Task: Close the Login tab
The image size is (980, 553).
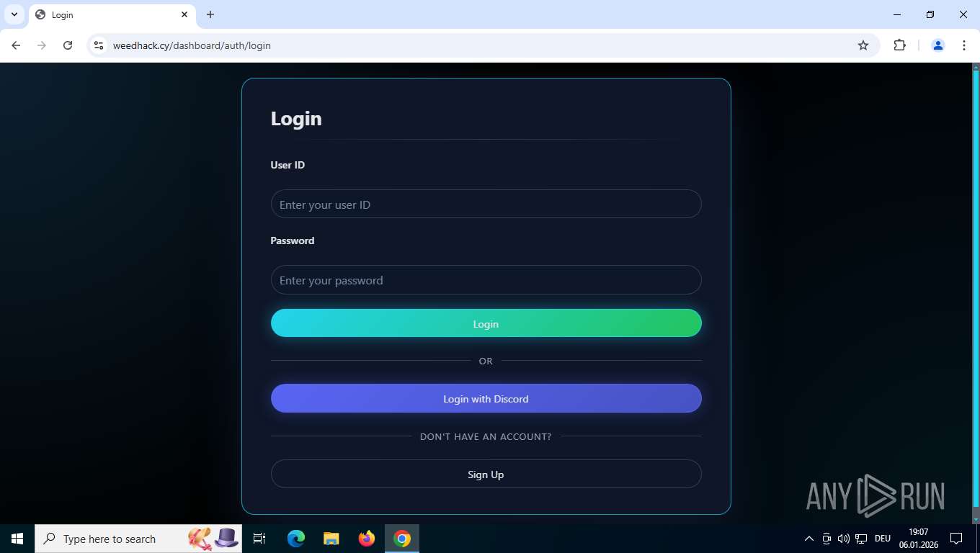Action: point(184,14)
